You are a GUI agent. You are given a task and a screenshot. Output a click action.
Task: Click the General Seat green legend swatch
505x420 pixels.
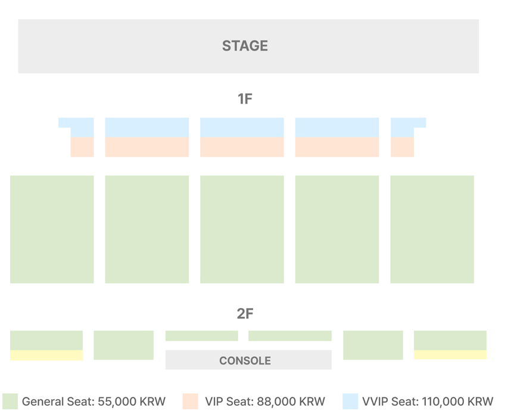[x=10, y=402]
